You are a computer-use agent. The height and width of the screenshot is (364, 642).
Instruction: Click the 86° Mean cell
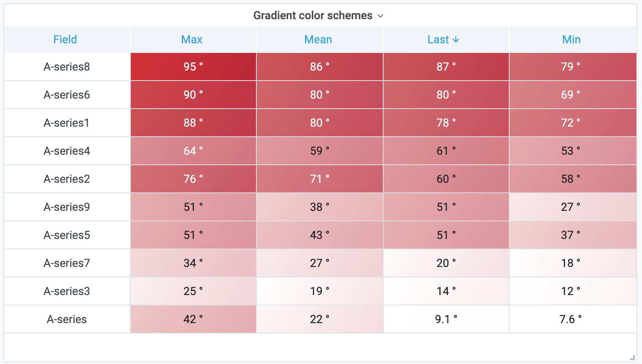coord(319,67)
